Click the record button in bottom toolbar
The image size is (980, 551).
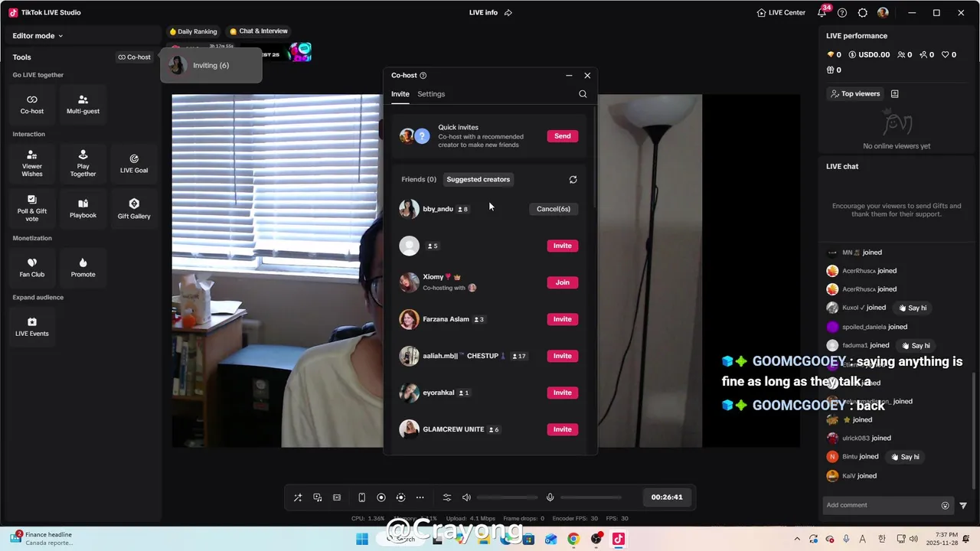tap(381, 497)
